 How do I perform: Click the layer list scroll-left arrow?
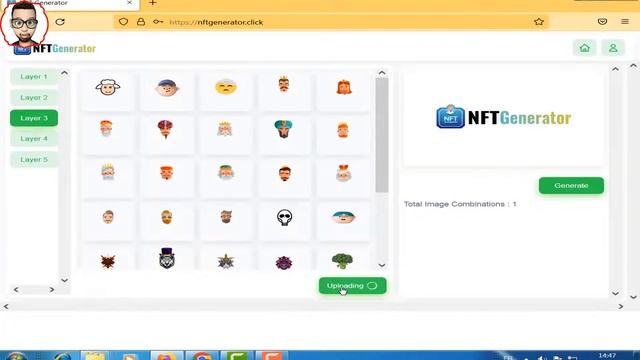16,289
